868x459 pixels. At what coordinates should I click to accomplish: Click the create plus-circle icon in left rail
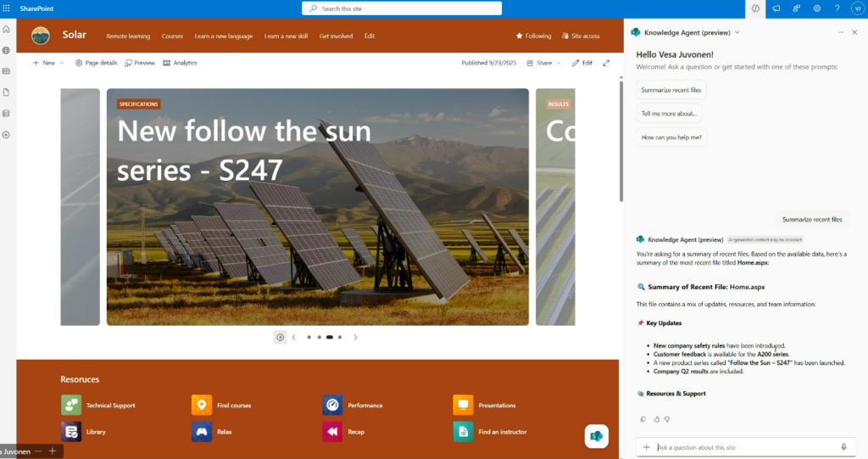click(6, 135)
